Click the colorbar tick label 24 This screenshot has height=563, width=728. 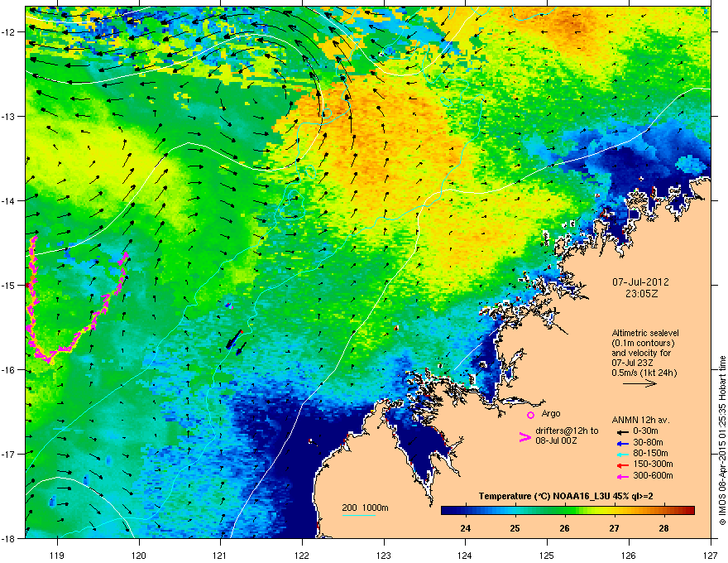465,528
